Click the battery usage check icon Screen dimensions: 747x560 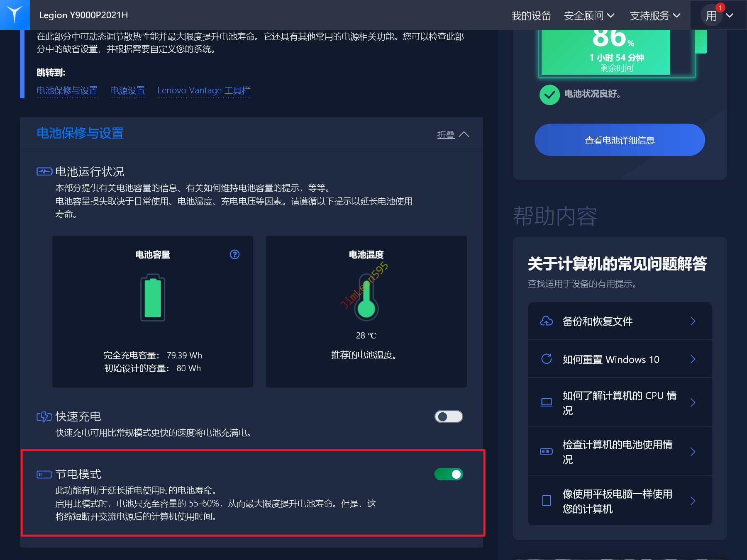[547, 451]
